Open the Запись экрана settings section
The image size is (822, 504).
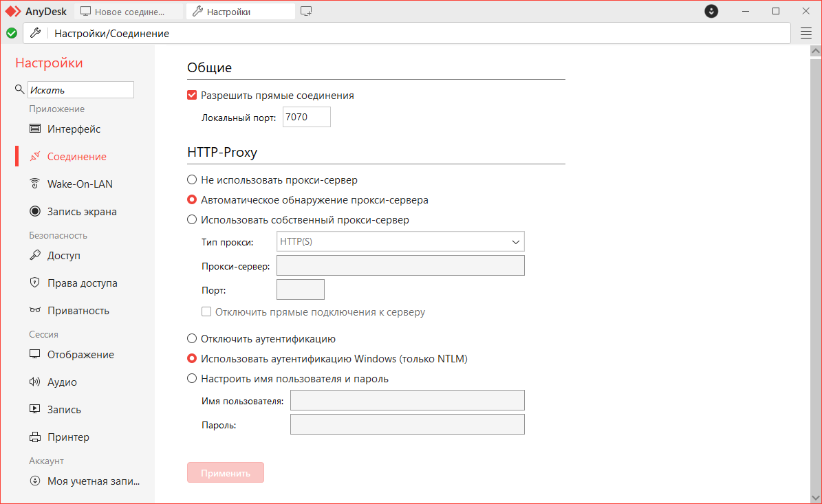click(84, 211)
